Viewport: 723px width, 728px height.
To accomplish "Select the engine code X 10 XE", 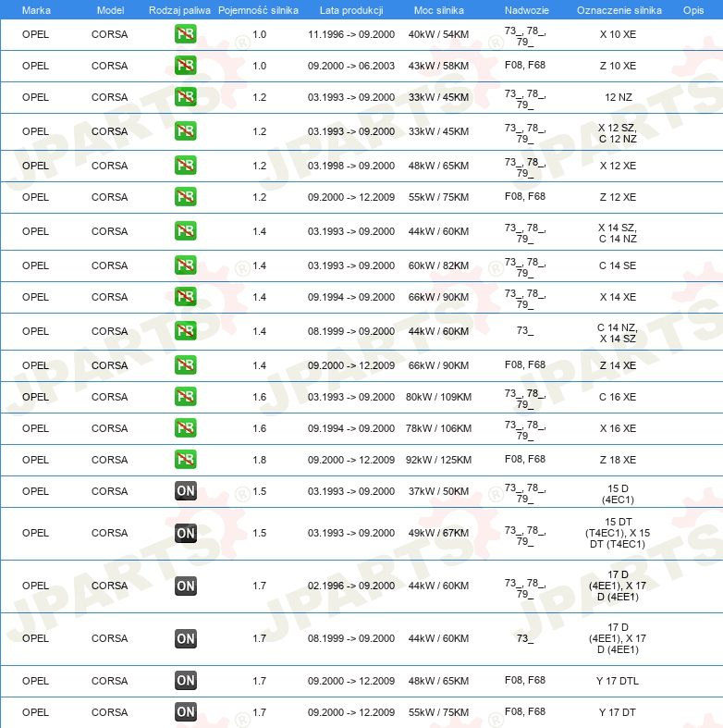I will pyautogui.click(x=618, y=34).
